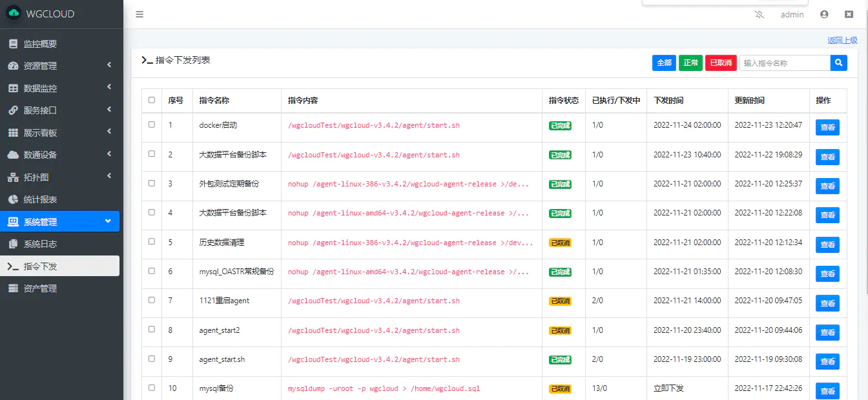Click the 监控概要 sidebar icon
Viewport: 868px width, 400px height.
pos(13,44)
